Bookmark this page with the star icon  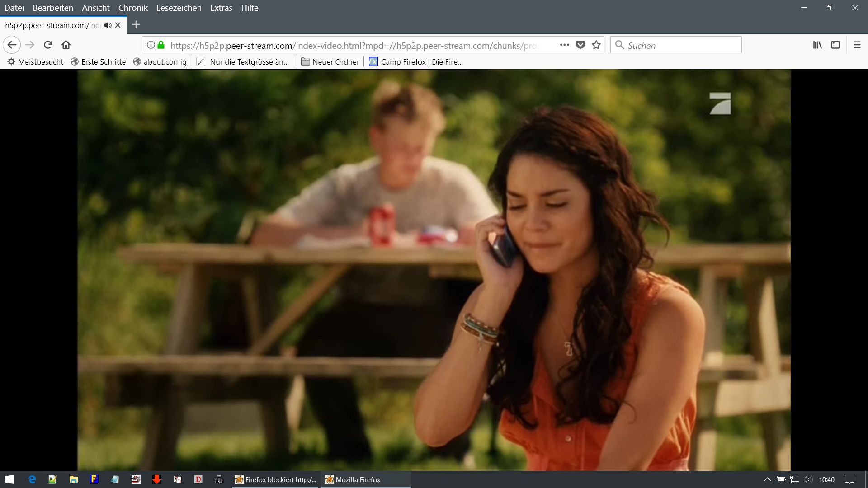[596, 45]
